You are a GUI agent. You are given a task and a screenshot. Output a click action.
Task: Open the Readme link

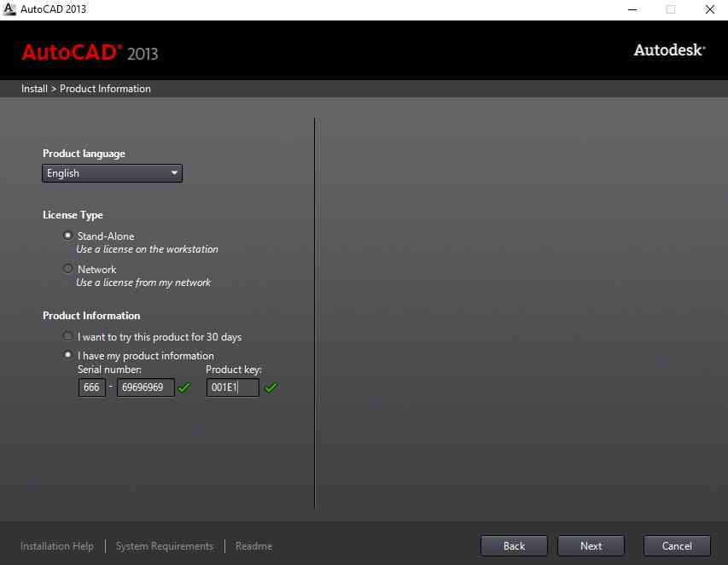[253, 546]
